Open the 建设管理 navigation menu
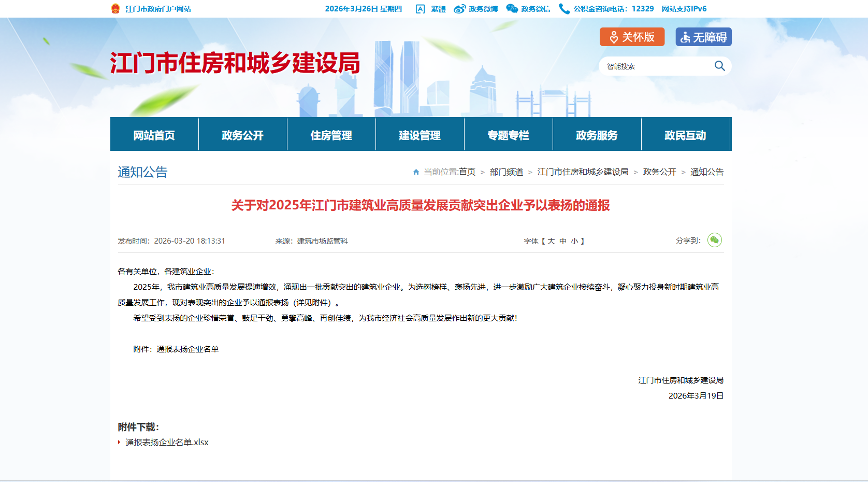Viewport: 868px width, 482px height. (x=419, y=135)
